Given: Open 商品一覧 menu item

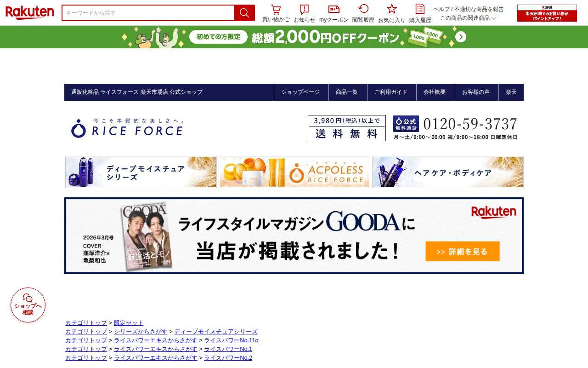Looking at the screenshot, I should [347, 92].
